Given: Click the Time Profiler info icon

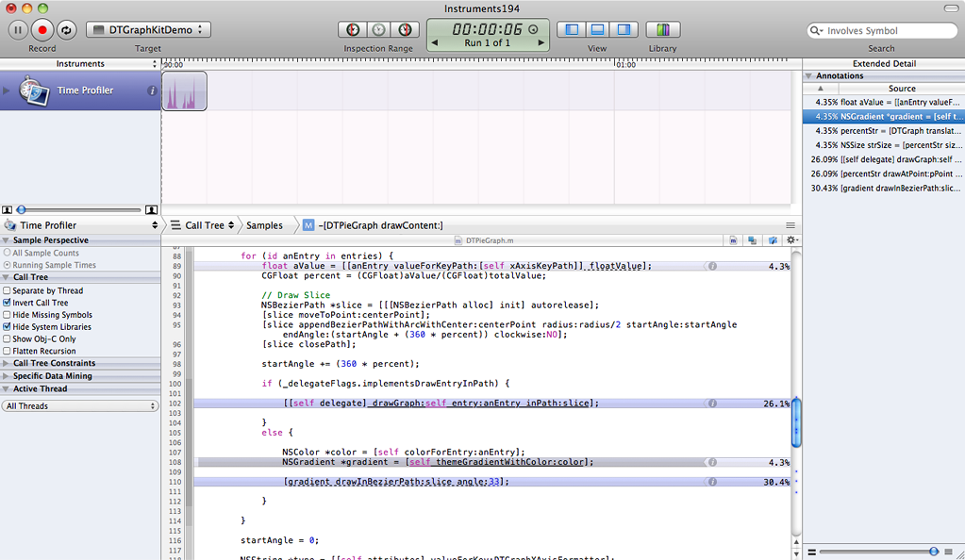Looking at the screenshot, I should click(x=152, y=91).
